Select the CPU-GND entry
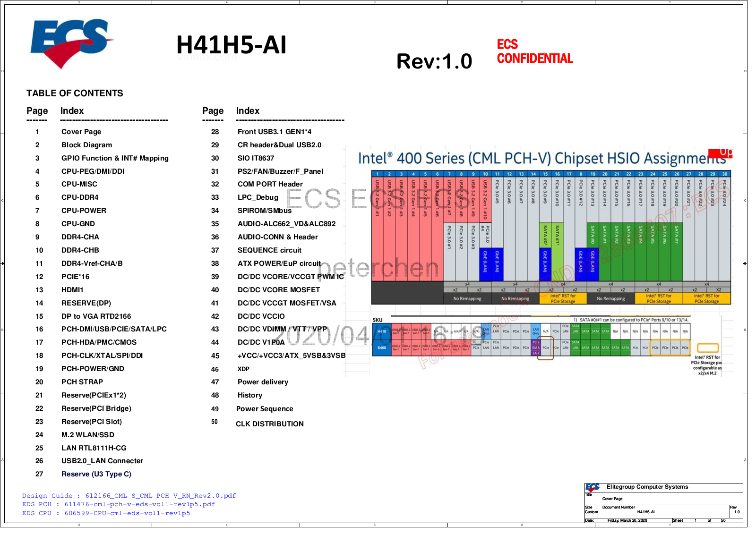The height and width of the screenshot is (534, 756). coord(78,224)
